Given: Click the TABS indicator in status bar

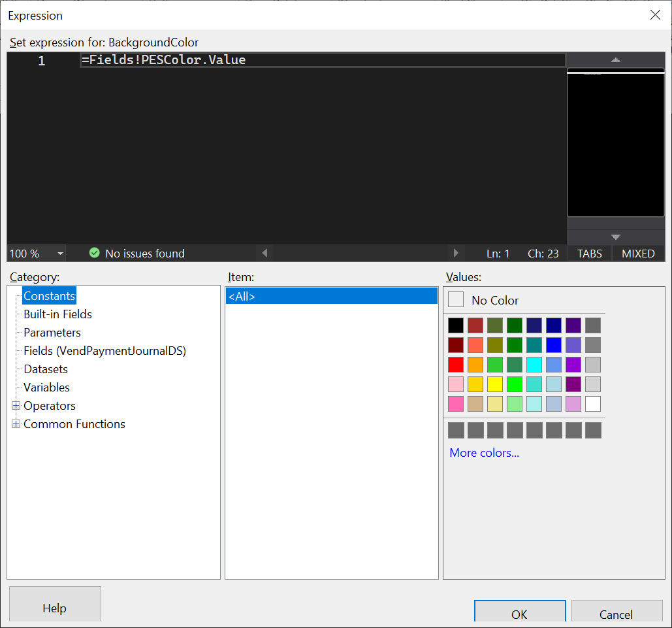Looking at the screenshot, I should (589, 254).
